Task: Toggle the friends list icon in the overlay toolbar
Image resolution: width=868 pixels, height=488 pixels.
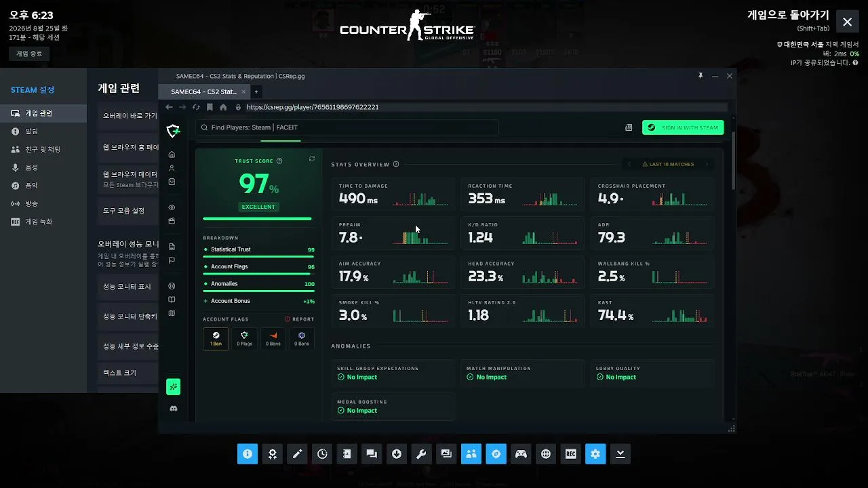Action: [471, 454]
